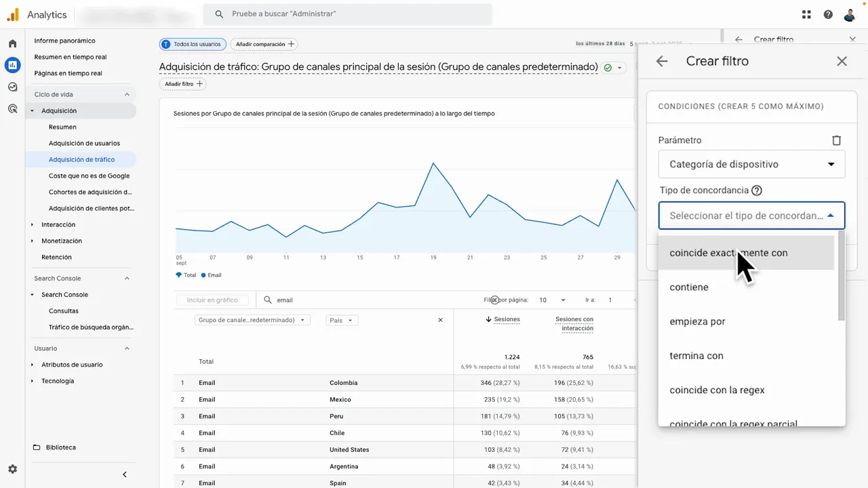
Task: Select 'contiene' match type option
Action: pos(689,287)
